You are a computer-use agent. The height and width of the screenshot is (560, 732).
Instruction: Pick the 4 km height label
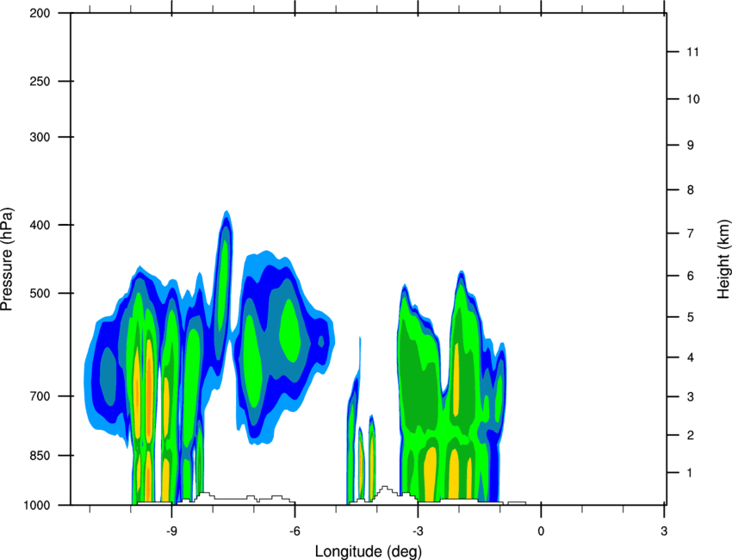coord(691,358)
